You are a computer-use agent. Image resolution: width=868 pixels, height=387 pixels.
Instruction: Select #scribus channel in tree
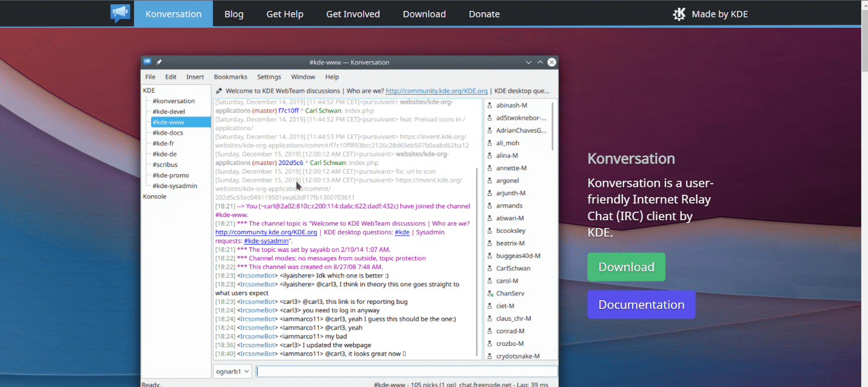[165, 164]
